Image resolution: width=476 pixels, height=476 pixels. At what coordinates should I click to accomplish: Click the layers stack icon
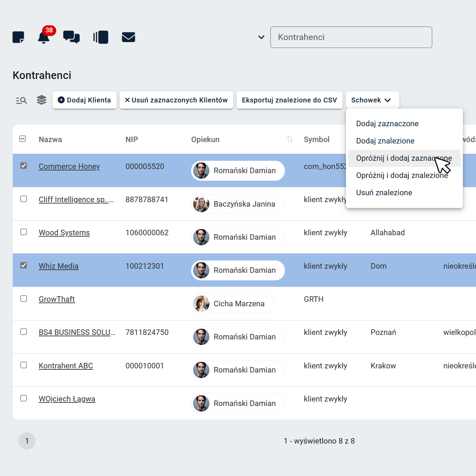click(41, 100)
